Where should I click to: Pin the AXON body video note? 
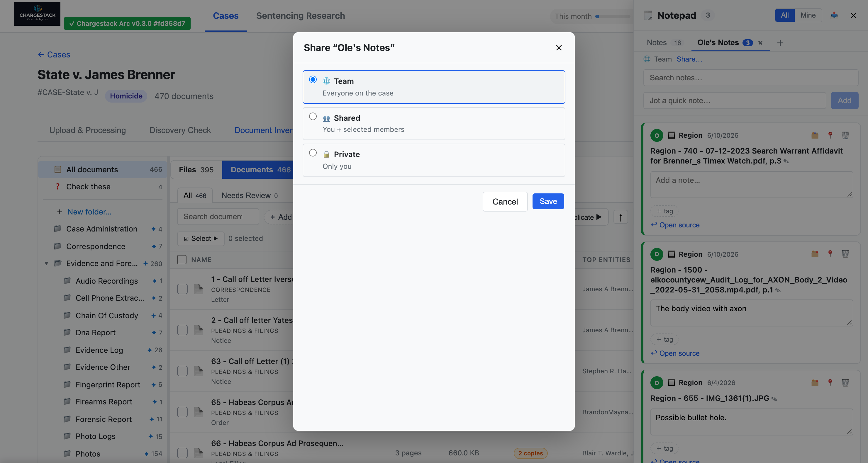pos(830,254)
